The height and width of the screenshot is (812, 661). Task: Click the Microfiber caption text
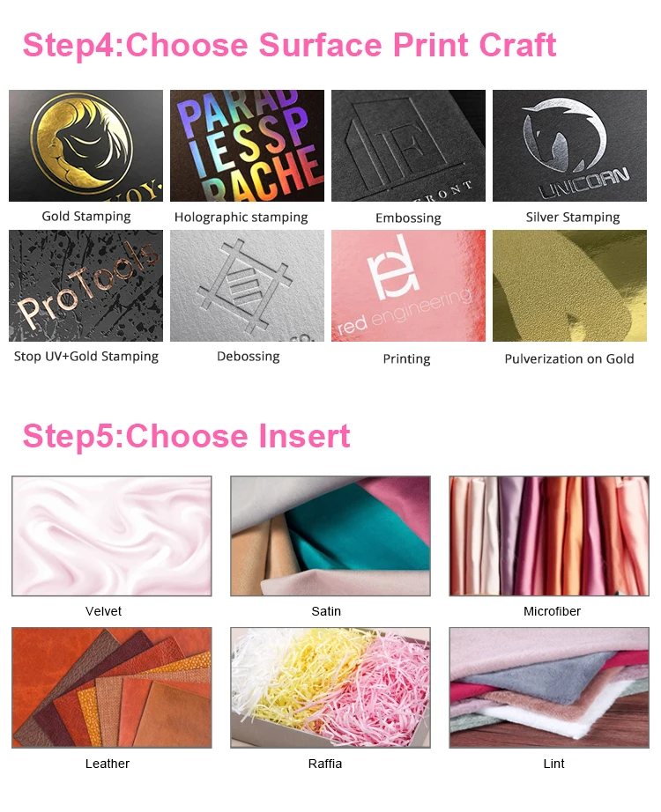pyautogui.click(x=552, y=611)
